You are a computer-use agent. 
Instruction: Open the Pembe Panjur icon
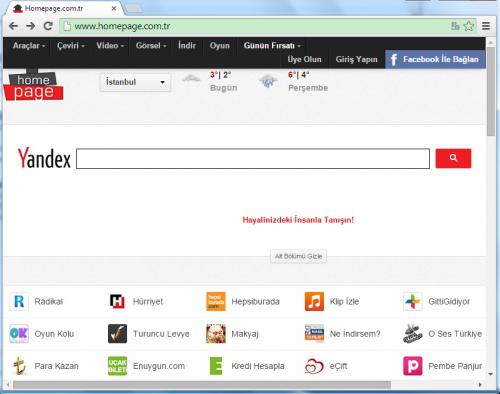(413, 366)
